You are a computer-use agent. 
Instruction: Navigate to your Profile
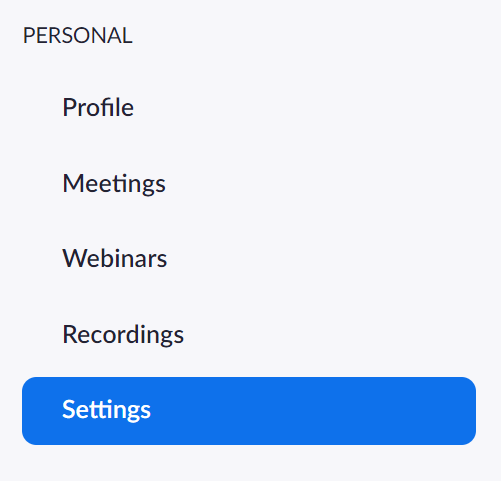[249, 108]
